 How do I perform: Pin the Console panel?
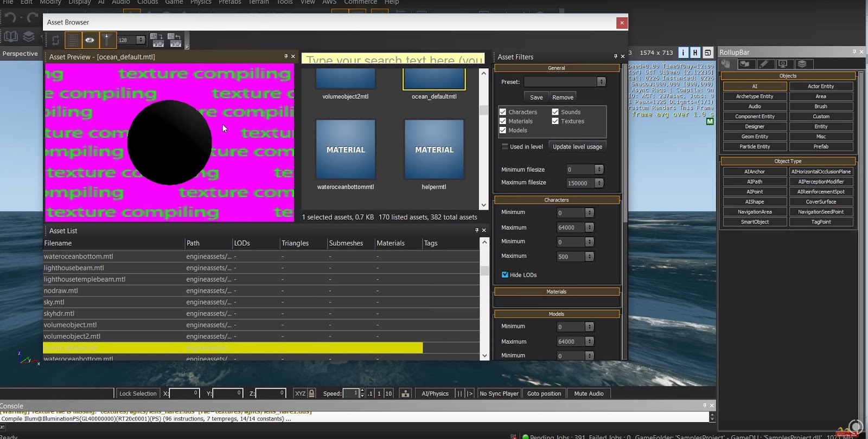click(705, 405)
